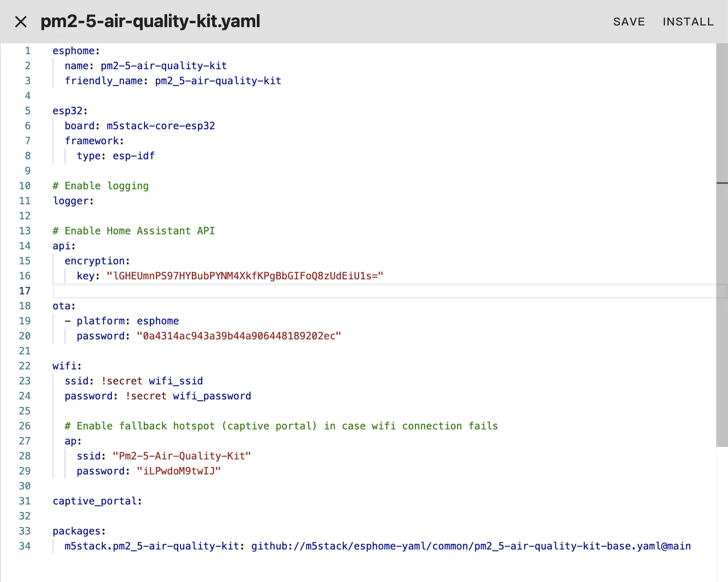Viewport: 728px width, 582px height.
Task: Click the '# Enable Home Assistant API' comment
Action: pyautogui.click(x=133, y=231)
